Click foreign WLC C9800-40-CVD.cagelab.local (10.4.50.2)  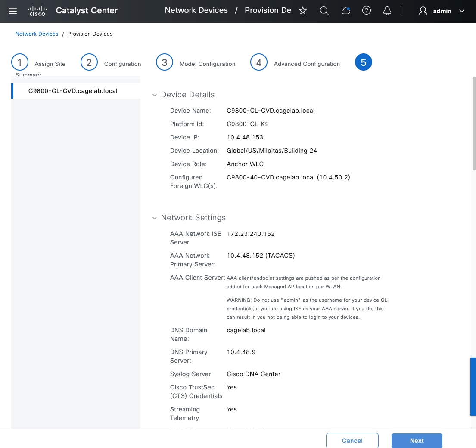coord(288,177)
